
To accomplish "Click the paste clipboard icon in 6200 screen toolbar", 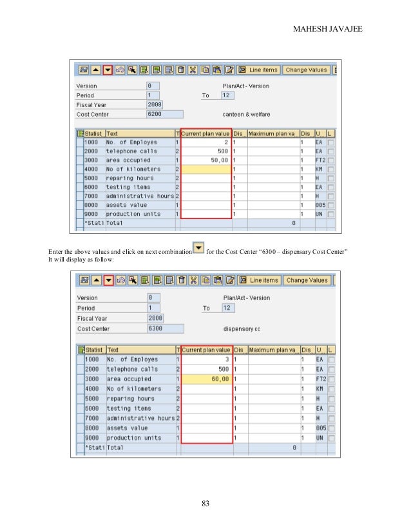I will point(217,70).
